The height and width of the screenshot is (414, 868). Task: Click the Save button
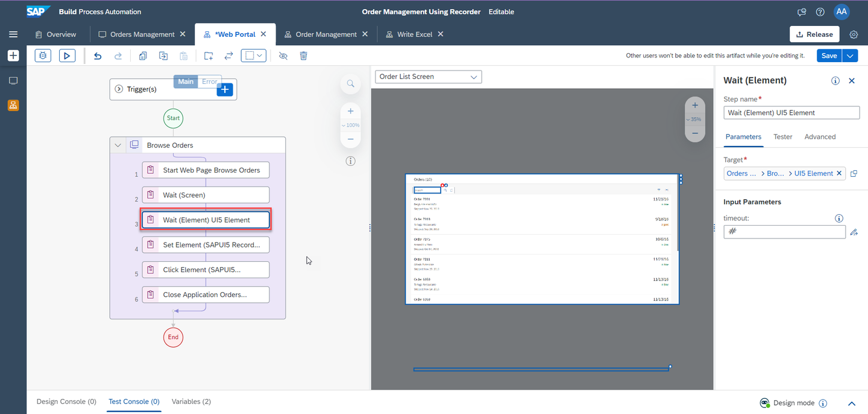829,56
